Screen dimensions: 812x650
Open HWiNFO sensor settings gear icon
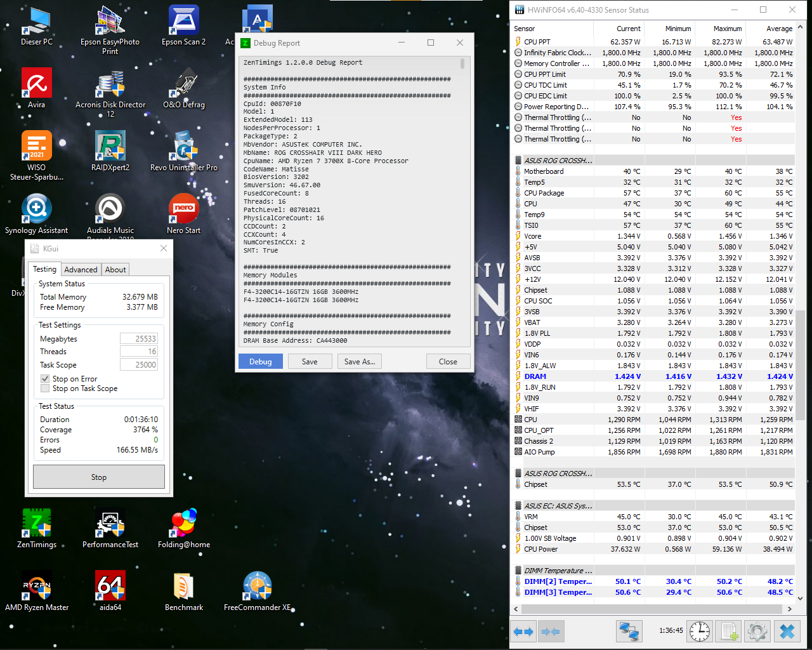pyautogui.click(x=757, y=632)
